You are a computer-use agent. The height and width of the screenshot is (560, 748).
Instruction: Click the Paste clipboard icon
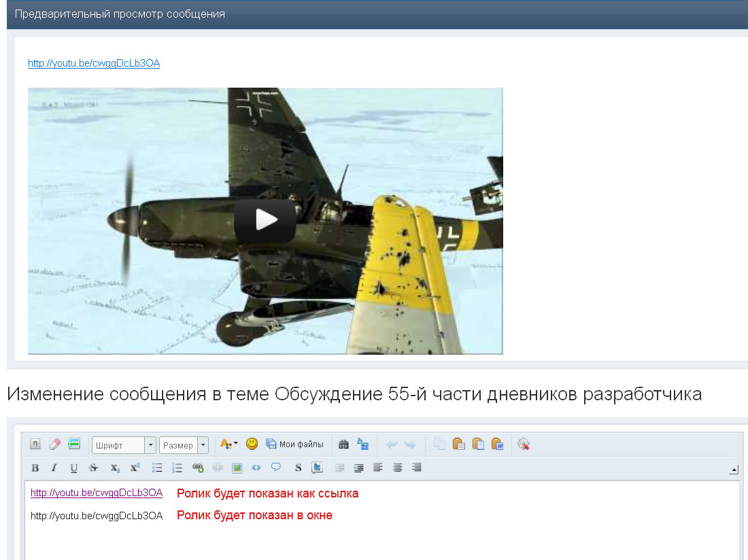tap(458, 444)
